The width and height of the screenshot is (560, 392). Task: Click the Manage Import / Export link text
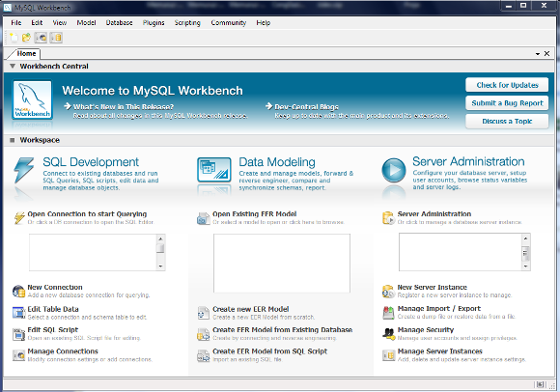click(439, 308)
